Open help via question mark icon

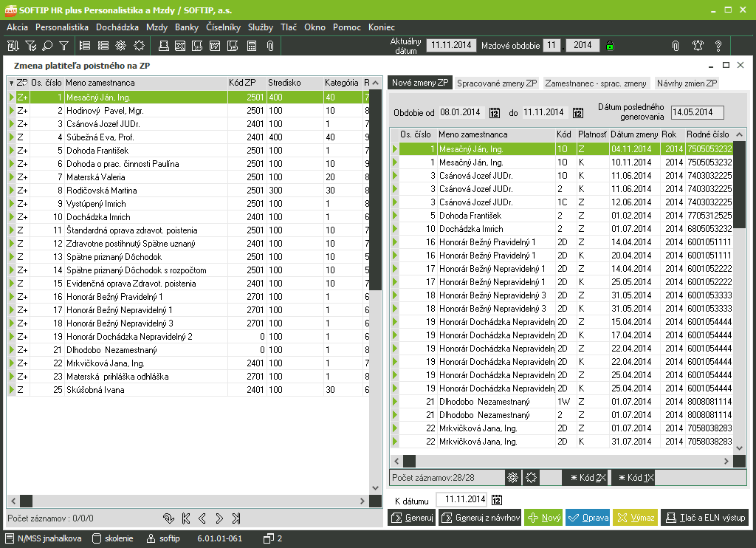(x=718, y=46)
